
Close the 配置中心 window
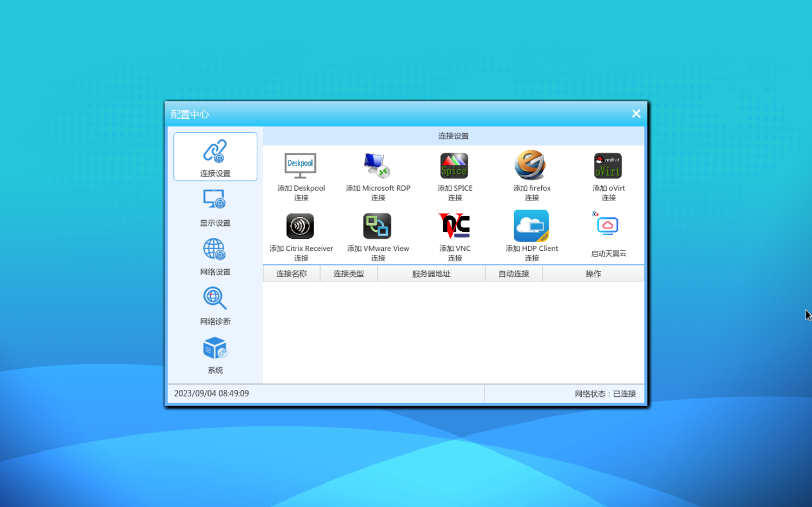(x=636, y=114)
